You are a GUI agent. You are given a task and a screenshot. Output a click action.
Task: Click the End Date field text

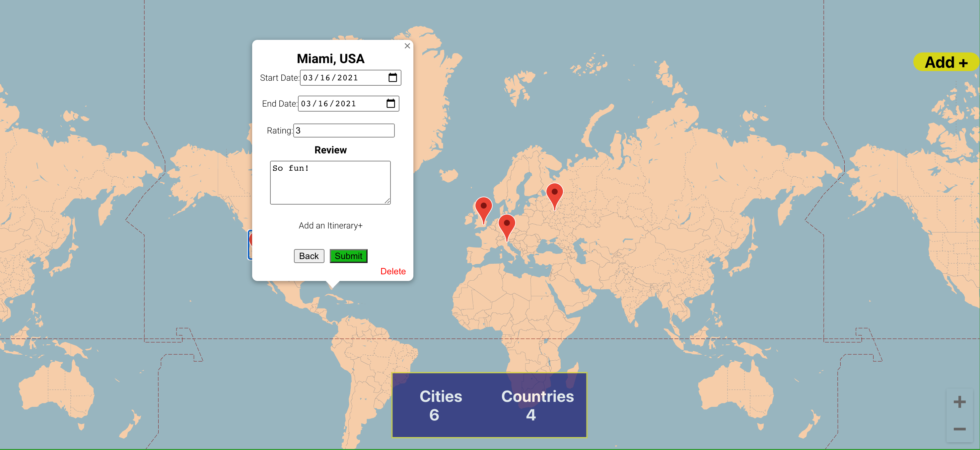328,104
